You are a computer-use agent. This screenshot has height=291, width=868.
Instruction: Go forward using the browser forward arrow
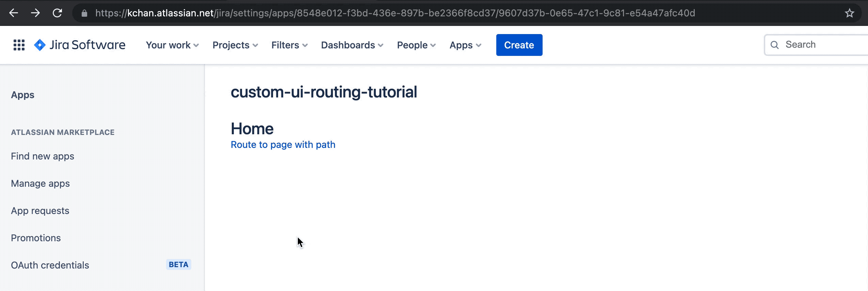35,13
